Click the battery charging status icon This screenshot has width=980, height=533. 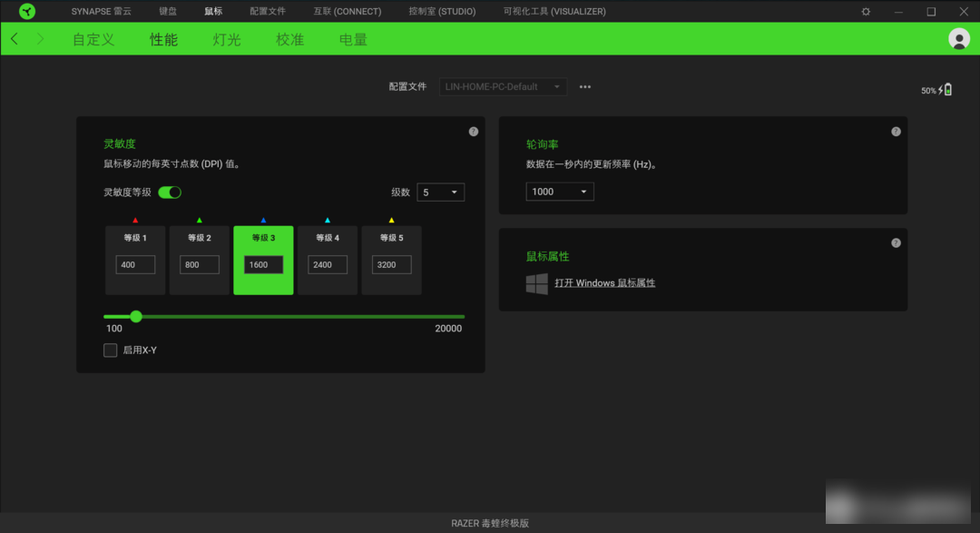[945, 90]
